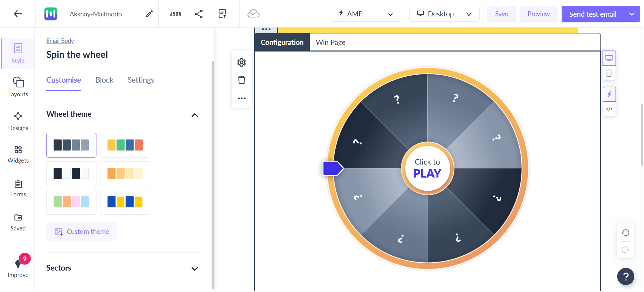Open the Style sidebar panel
The image size is (644, 292).
pyautogui.click(x=18, y=54)
